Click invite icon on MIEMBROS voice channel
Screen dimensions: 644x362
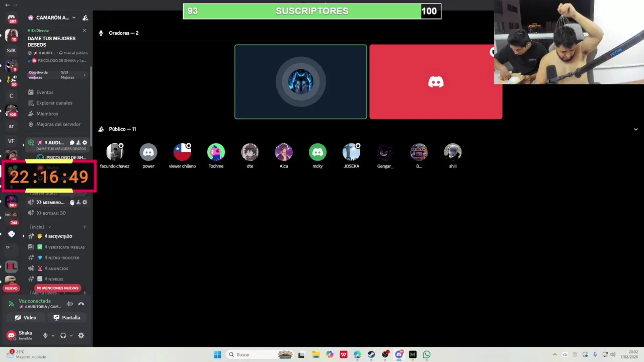pos(78,203)
